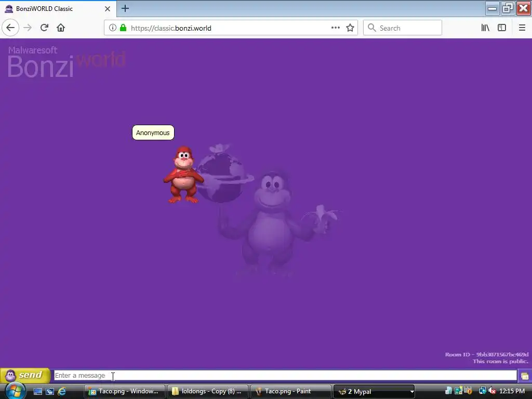Click the address bar URL field
Screen dimensions: 532x399
point(231,28)
